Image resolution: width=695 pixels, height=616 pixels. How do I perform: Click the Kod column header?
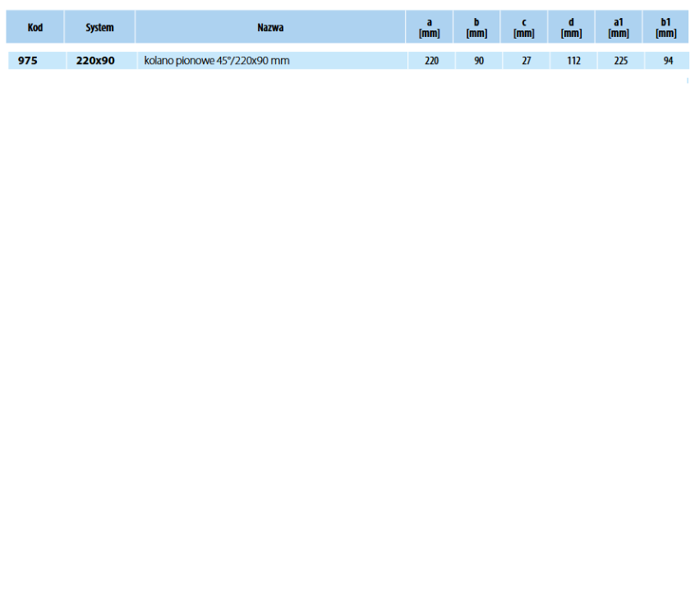point(35,27)
